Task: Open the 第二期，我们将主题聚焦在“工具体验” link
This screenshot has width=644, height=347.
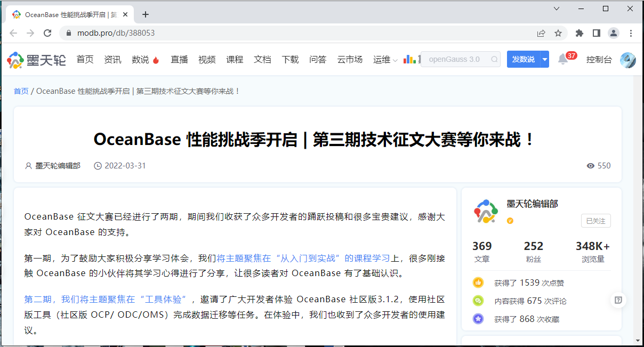Action: click(107, 298)
